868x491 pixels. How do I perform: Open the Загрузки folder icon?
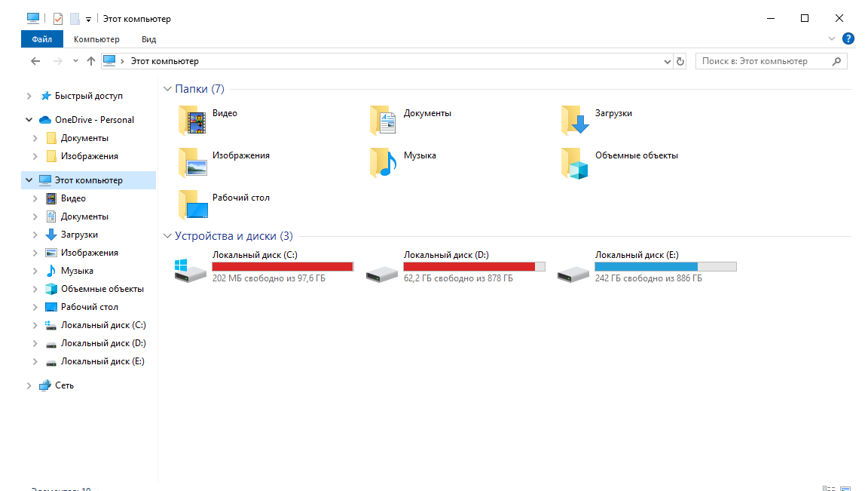575,120
